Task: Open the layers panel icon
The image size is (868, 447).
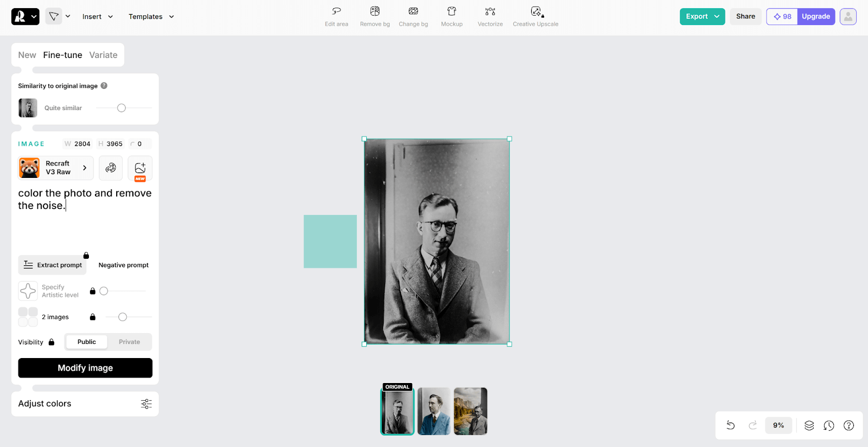Action: 809,425
